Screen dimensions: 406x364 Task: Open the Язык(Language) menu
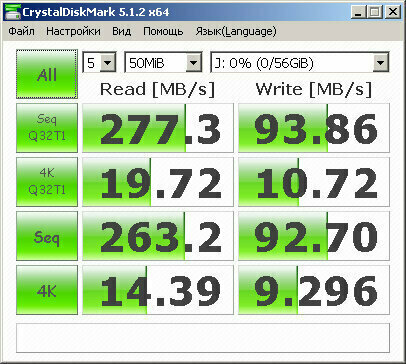(x=236, y=31)
